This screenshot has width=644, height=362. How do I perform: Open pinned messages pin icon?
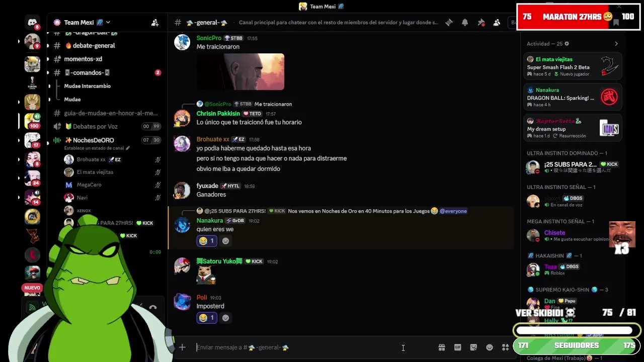[481, 23]
